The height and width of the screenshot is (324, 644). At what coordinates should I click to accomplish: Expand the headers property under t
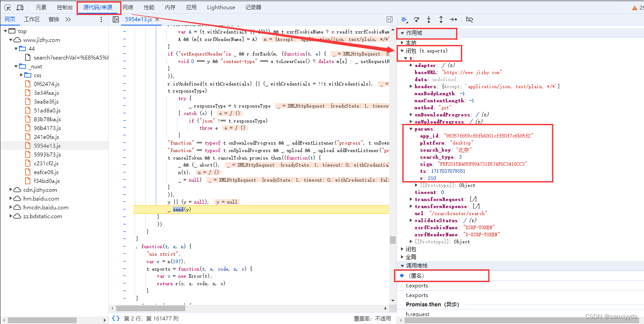tap(411, 86)
